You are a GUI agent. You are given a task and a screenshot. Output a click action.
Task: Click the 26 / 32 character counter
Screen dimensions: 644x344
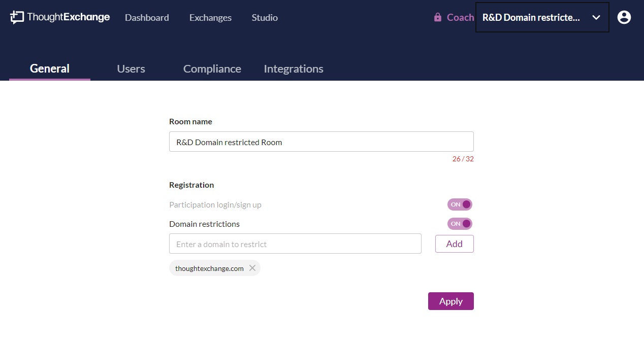coord(463,159)
